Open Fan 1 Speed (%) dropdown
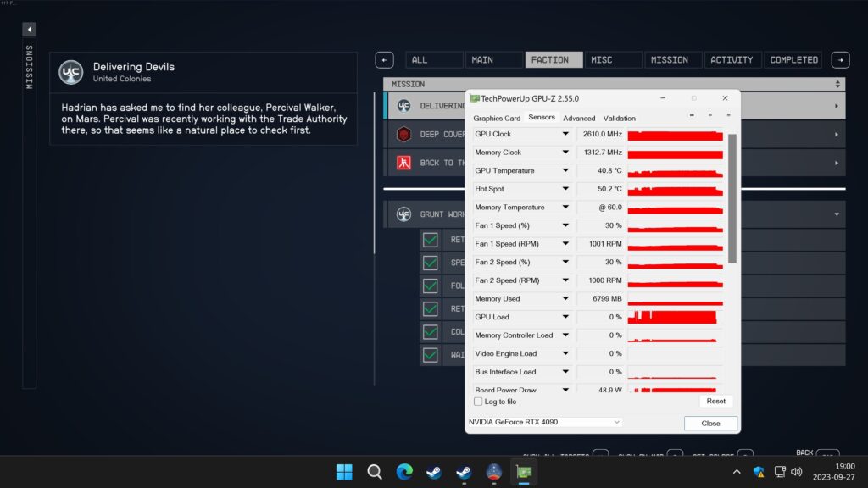This screenshot has height=488, width=868. coord(565,225)
